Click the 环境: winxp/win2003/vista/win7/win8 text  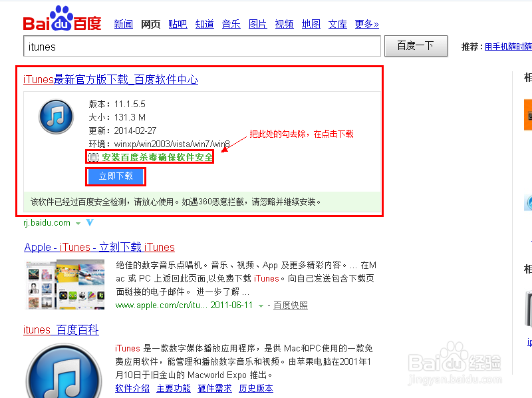click(160, 144)
